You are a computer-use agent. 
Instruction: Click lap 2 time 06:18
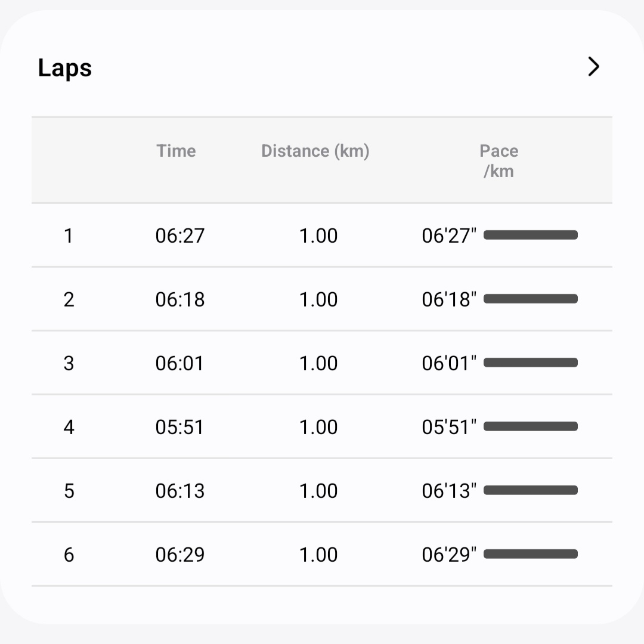click(x=180, y=299)
